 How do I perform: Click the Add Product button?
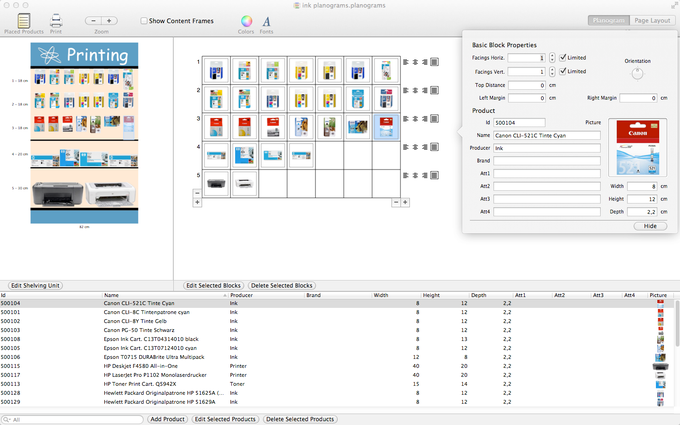click(167, 419)
